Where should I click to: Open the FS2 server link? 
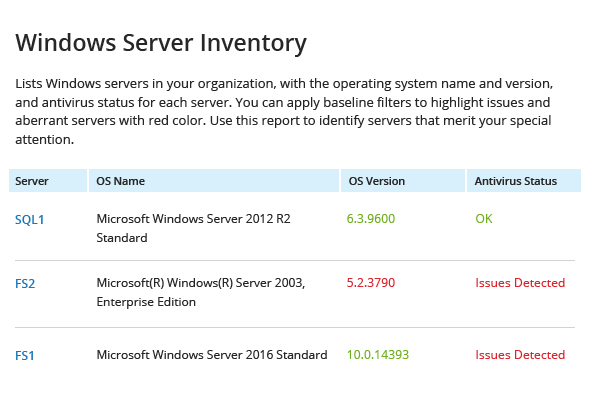[x=25, y=283]
